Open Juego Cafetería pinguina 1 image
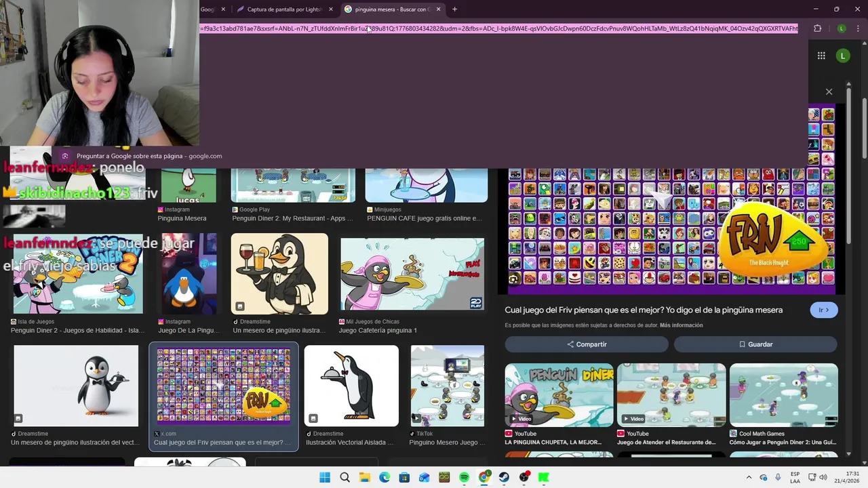 [x=412, y=274]
